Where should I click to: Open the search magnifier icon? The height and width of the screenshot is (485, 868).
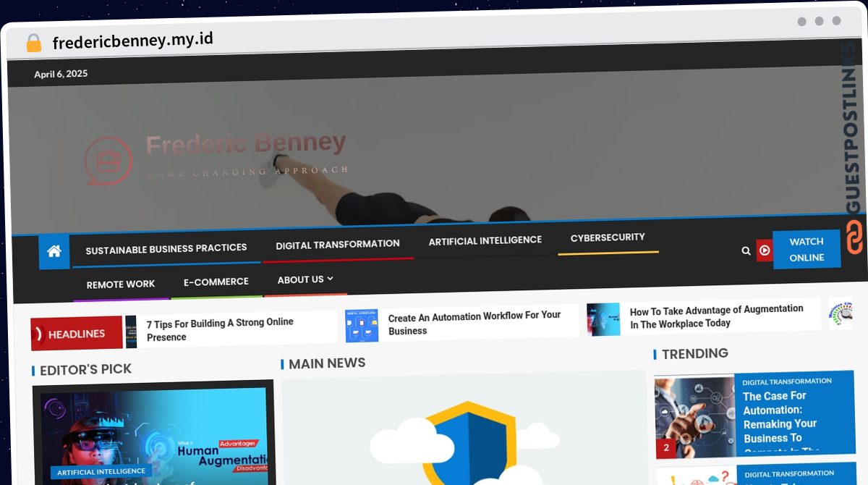point(746,250)
